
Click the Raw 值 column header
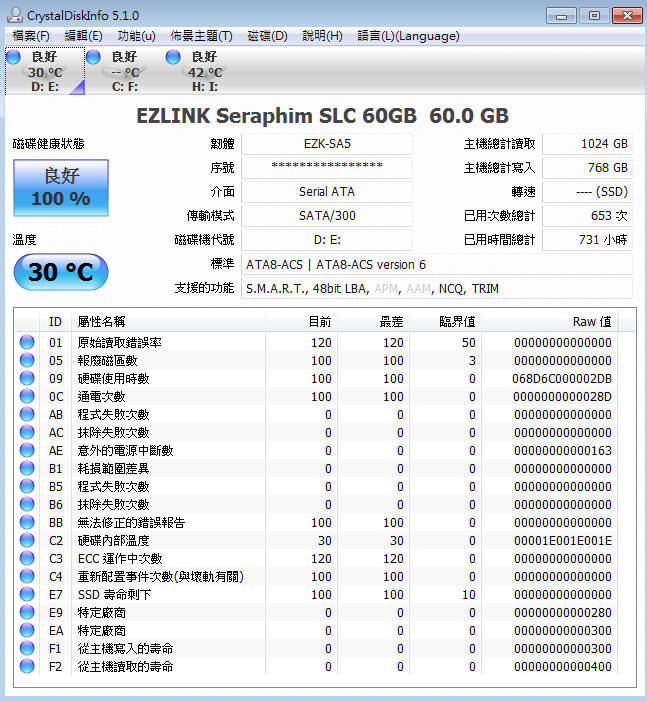coord(550,321)
